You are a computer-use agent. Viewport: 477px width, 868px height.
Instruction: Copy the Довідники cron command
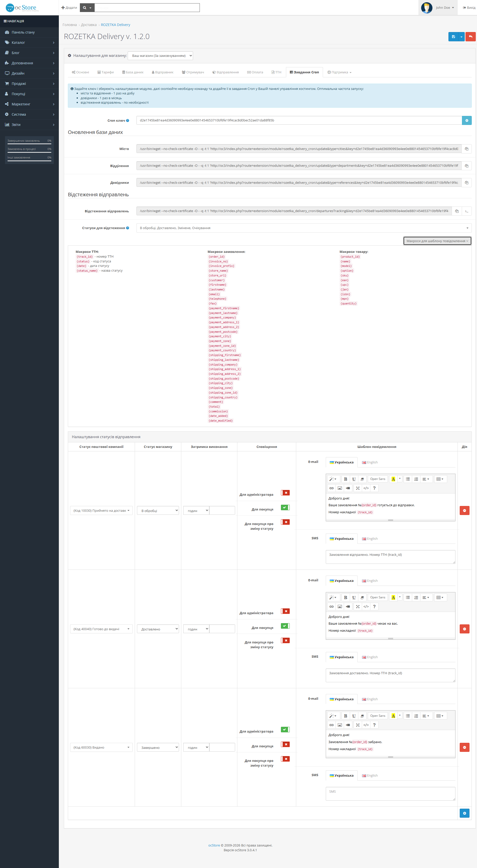click(x=466, y=183)
